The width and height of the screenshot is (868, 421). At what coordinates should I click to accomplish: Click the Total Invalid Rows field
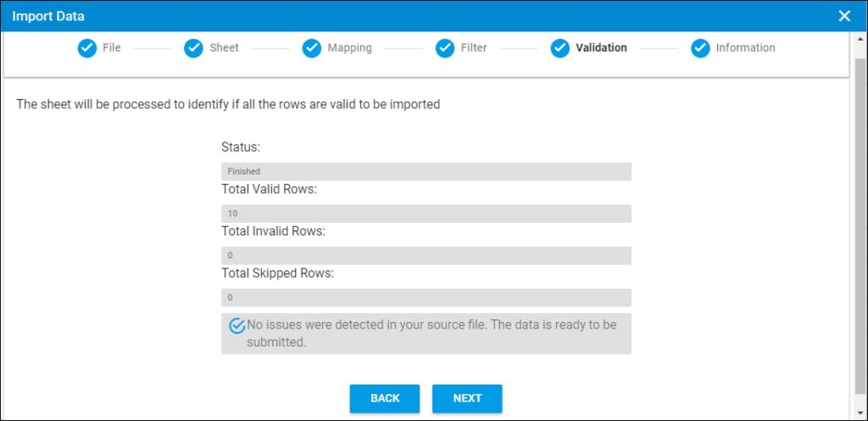[426, 256]
